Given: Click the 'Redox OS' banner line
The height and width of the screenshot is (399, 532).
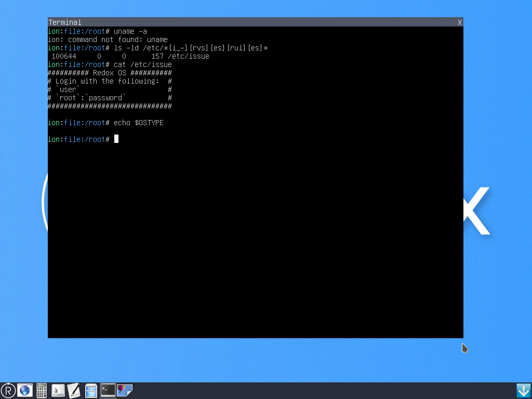Looking at the screenshot, I should (110, 73).
